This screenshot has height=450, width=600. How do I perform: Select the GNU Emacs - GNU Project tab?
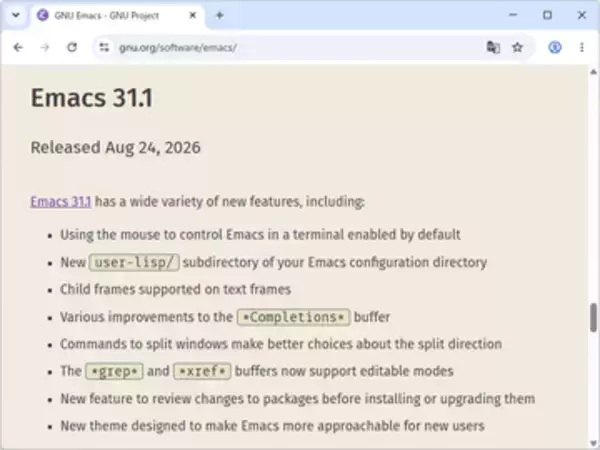[117, 15]
